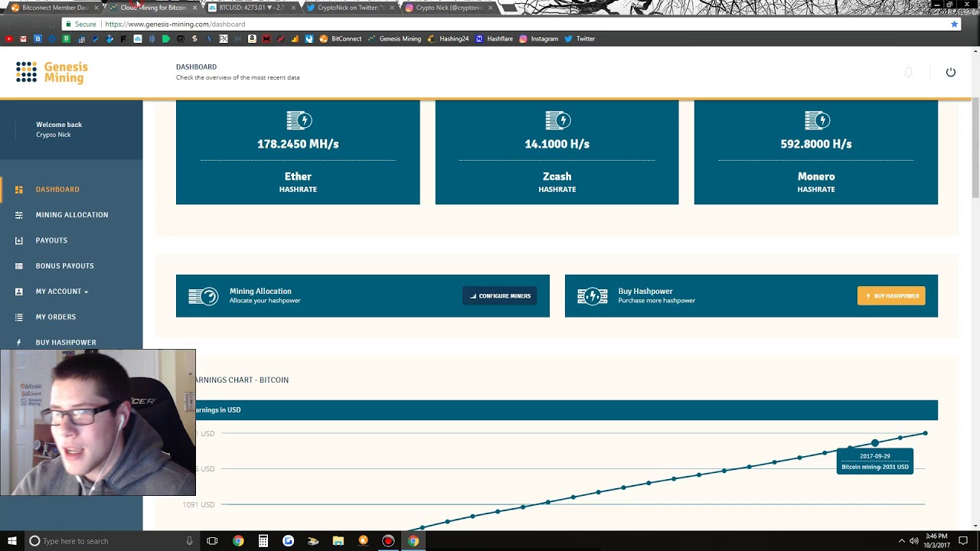Switch to the Crypto Nick Instagram tab
Screen dimensions: 980x551
coord(450,8)
